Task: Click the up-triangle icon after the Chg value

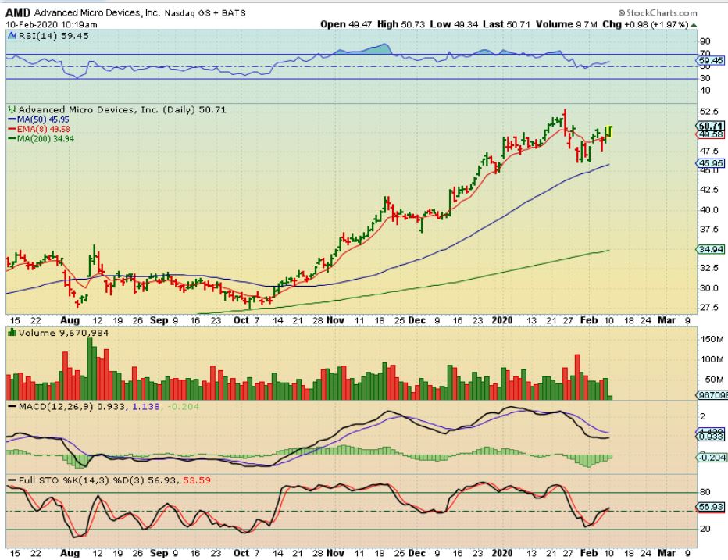Action: pyautogui.click(x=694, y=25)
